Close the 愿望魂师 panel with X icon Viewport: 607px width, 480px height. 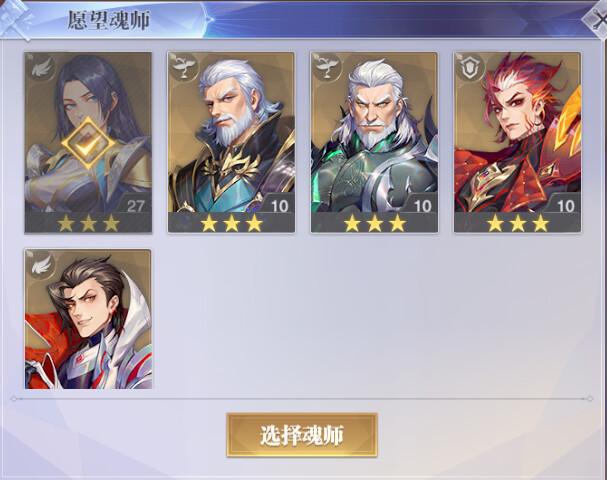[x=598, y=20]
